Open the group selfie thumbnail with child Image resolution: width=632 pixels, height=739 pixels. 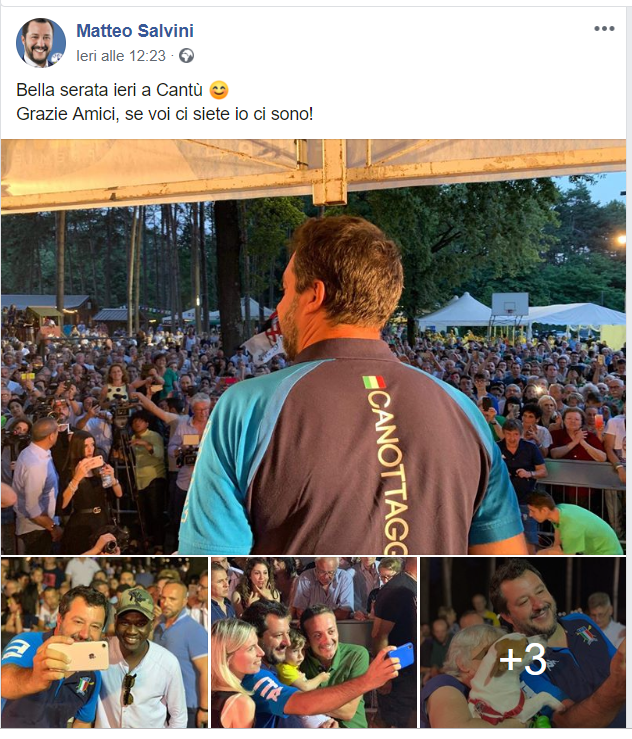point(314,642)
